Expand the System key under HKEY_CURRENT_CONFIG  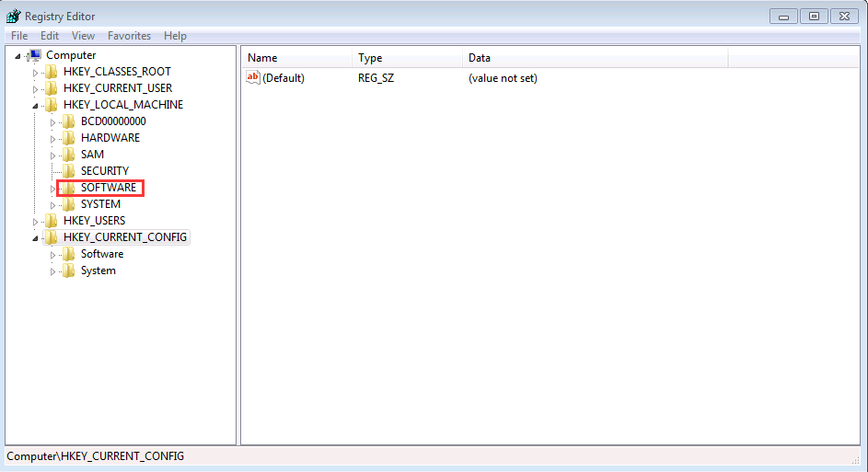coord(53,271)
